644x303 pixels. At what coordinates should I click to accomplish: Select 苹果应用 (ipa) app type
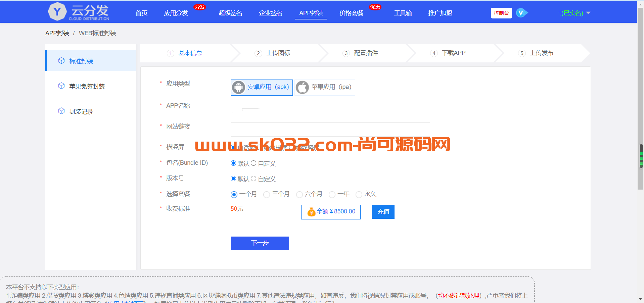325,87
